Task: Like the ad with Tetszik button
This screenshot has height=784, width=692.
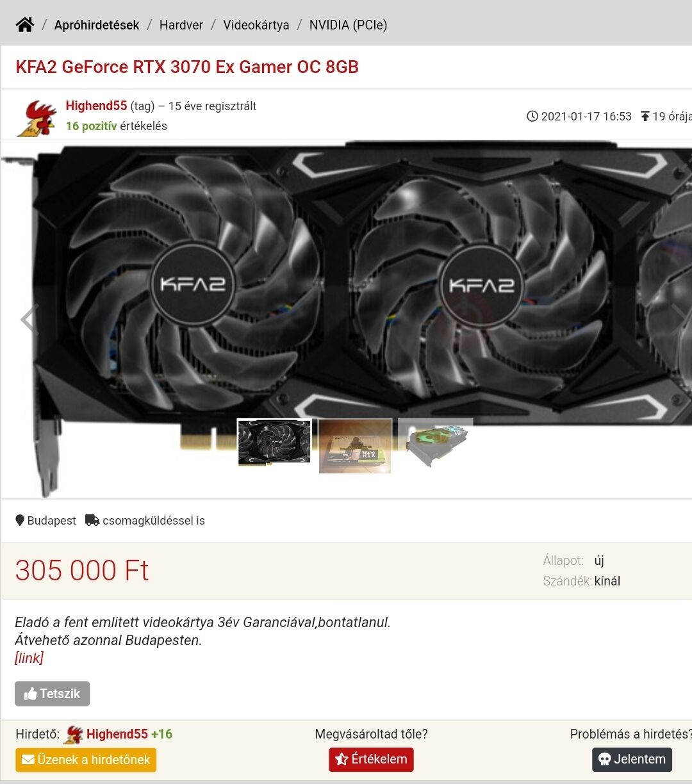Action: (52, 694)
